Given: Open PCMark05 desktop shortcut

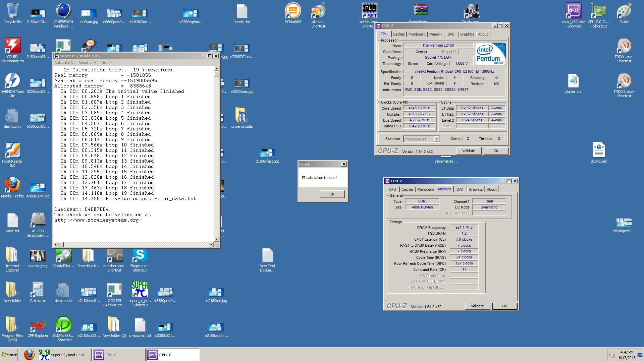Looking at the screenshot, I should click(x=293, y=13).
